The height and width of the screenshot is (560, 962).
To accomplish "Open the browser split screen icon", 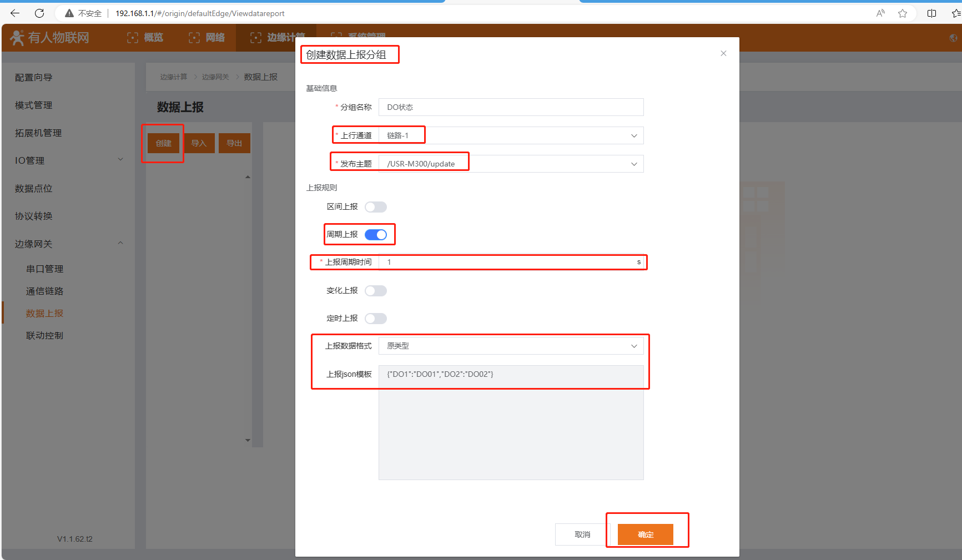I will click(x=931, y=13).
